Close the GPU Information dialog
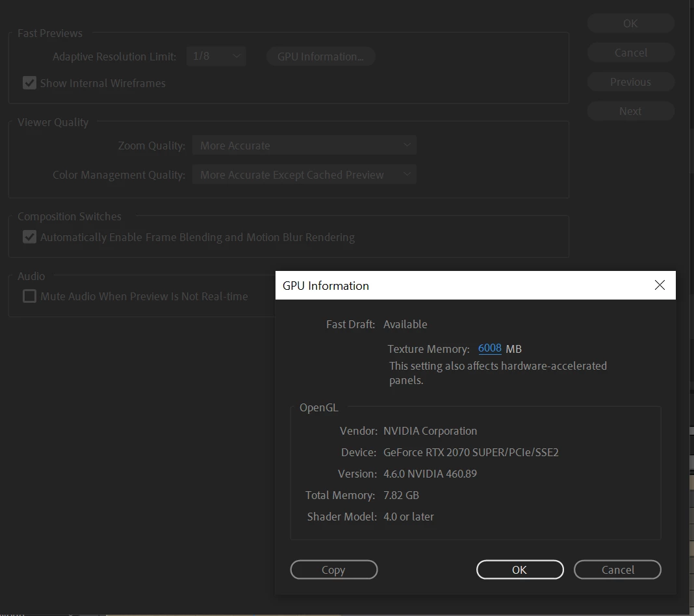Viewport: 694px width, 616px height. tap(660, 285)
